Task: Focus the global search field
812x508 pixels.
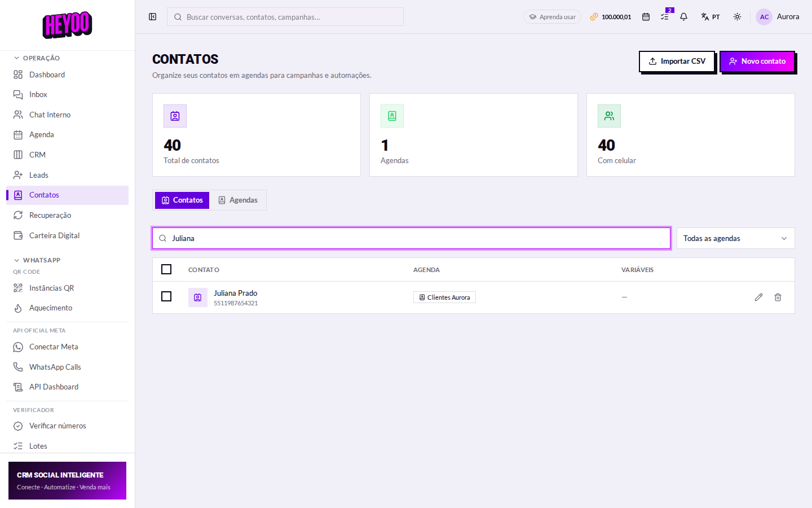Action: click(x=285, y=17)
